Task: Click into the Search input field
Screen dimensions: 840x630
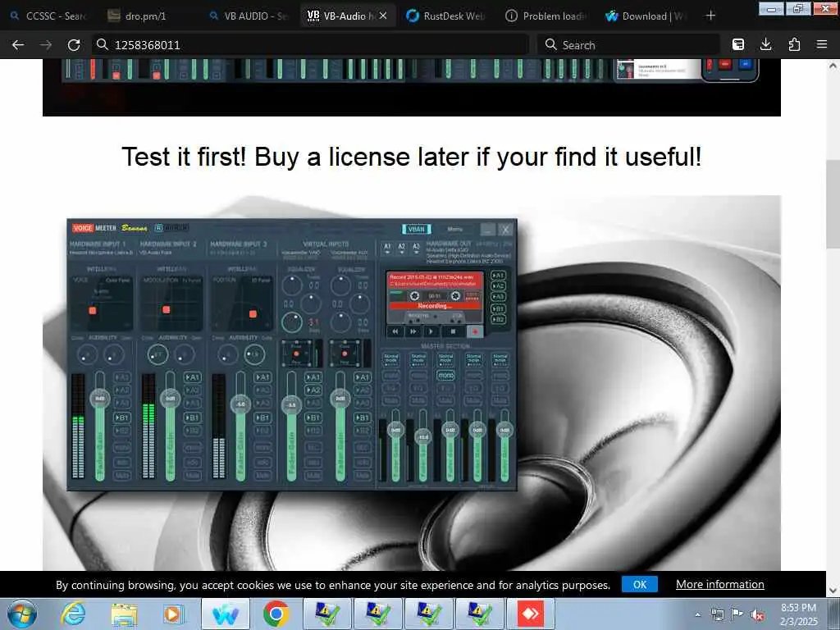Action: pyautogui.click(x=629, y=45)
